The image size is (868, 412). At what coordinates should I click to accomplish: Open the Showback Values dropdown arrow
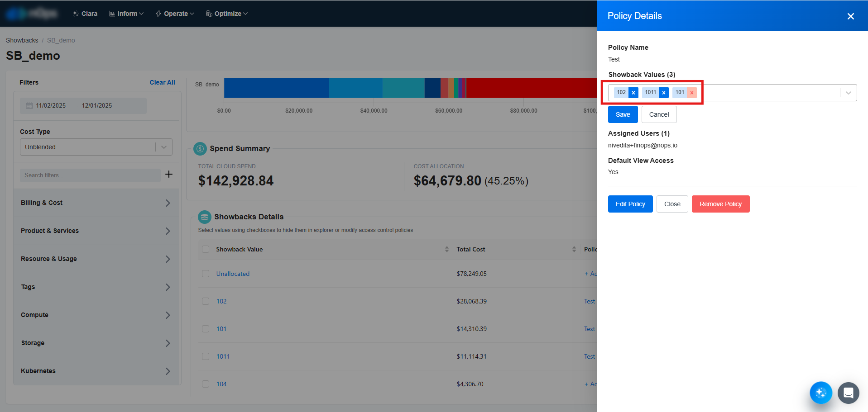[x=848, y=93]
